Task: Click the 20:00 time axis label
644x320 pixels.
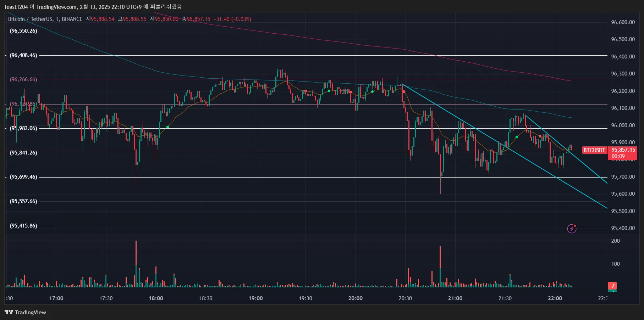Action: pos(355,298)
